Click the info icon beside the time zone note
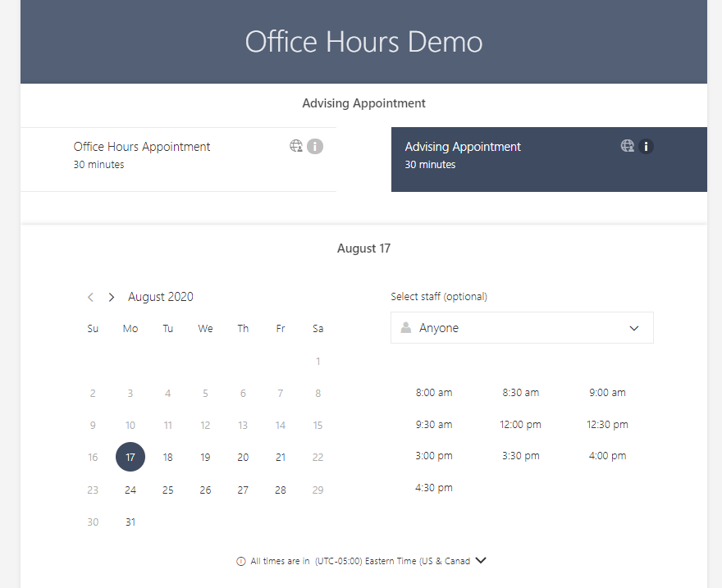The width and height of the screenshot is (722, 588). pyautogui.click(x=241, y=561)
